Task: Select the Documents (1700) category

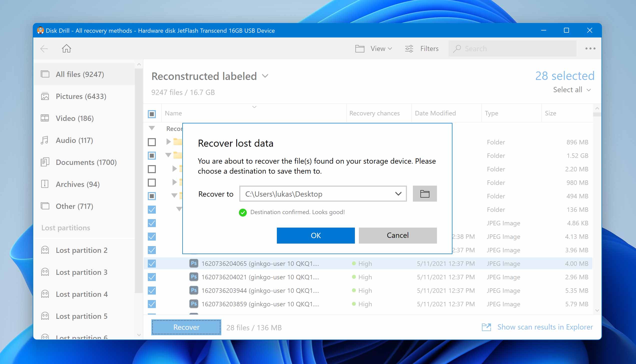Action: tap(86, 162)
